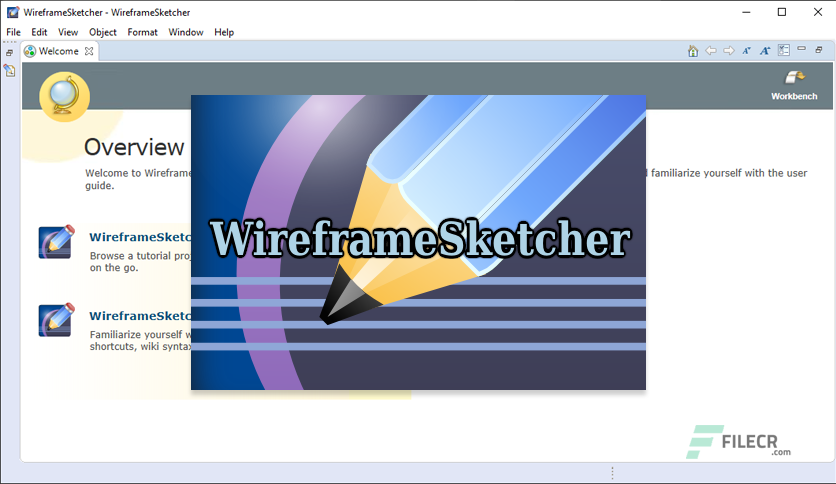Click the Workbench label link
This screenshot has height=484, width=836.
click(794, 96)
